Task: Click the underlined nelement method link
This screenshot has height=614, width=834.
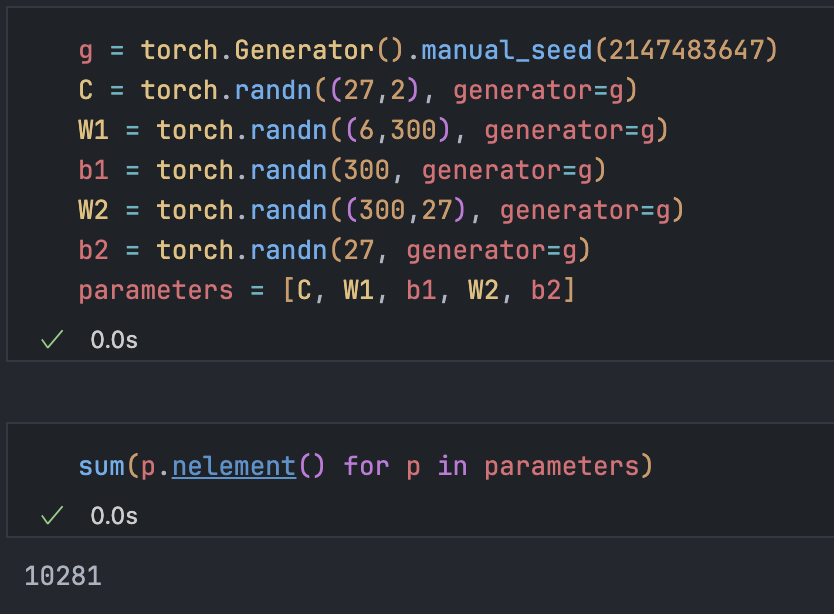Action: (234, 466)
